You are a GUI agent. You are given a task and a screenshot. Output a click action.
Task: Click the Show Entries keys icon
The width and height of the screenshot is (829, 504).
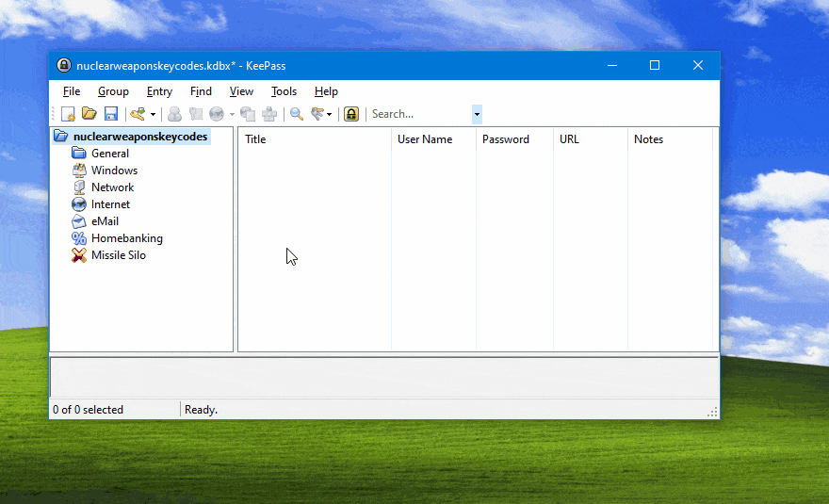317,114
